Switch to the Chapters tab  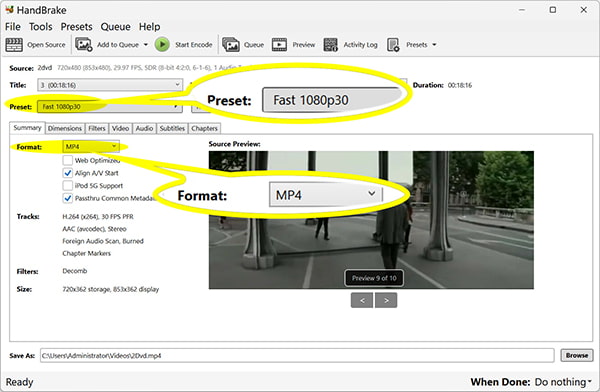[204, 129]
